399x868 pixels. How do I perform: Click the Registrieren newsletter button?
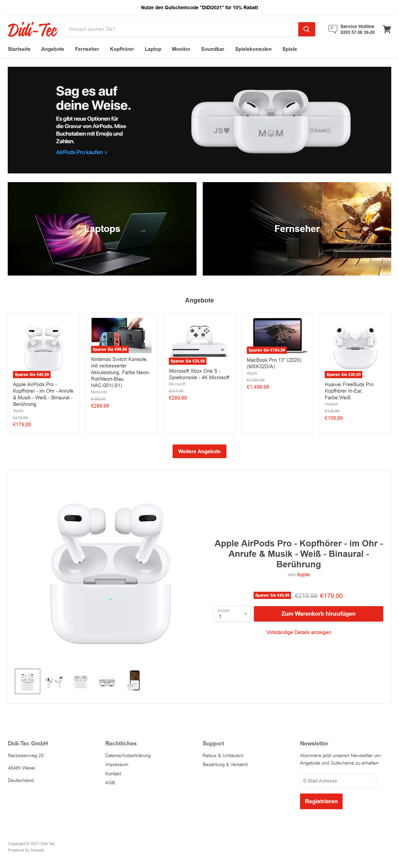pos(321,801)
